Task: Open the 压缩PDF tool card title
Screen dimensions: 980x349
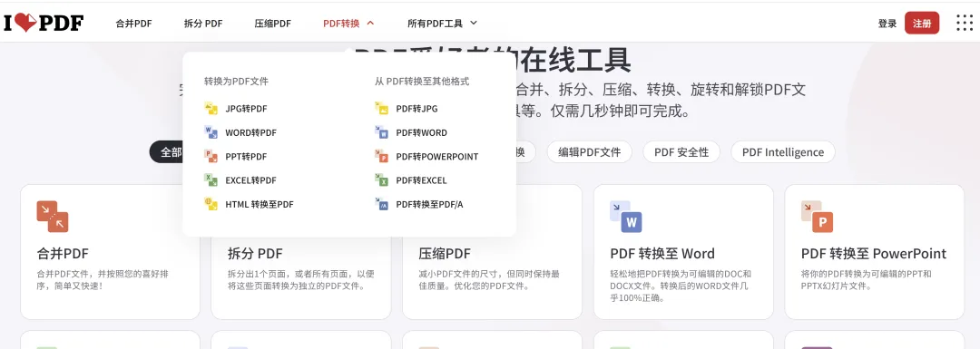Action: click(445, 254)
